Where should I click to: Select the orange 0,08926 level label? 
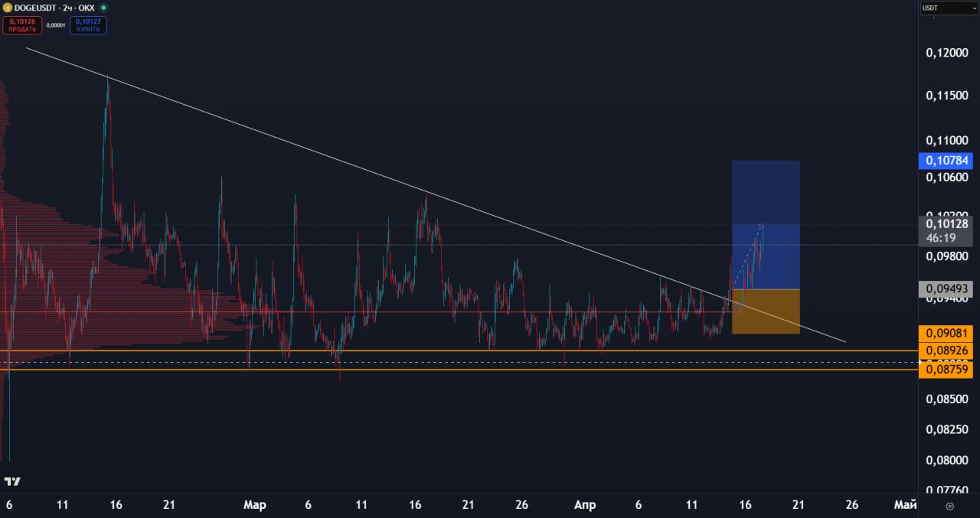pos(947,350)
